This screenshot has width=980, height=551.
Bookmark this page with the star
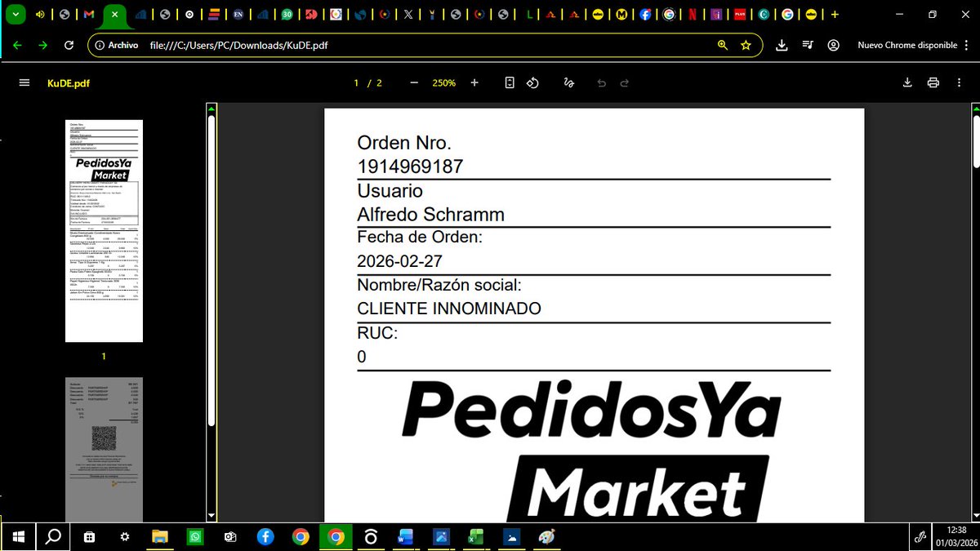(x=746, y=45)
